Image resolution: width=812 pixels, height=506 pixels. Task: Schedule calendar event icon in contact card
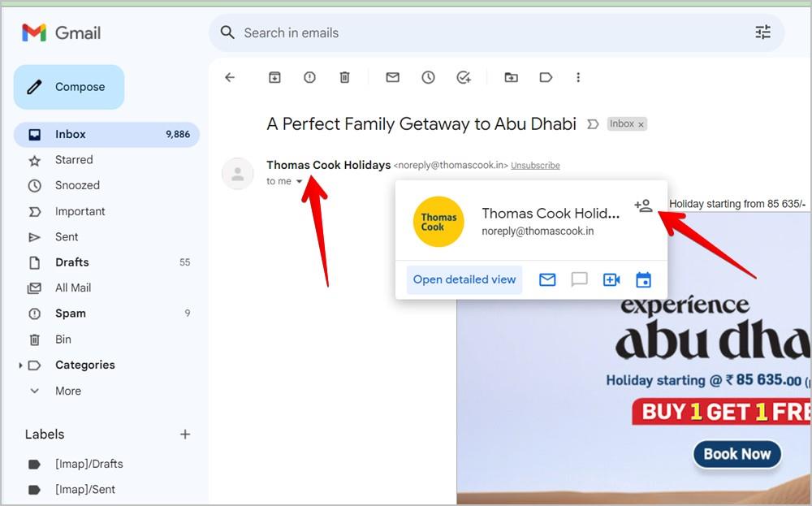pyautogui.click(x=643, y=280)
